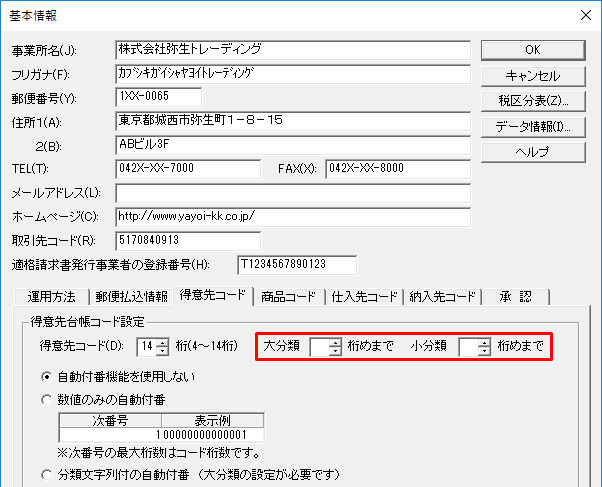Open the 納入先コード tab

tap(442, 297)
